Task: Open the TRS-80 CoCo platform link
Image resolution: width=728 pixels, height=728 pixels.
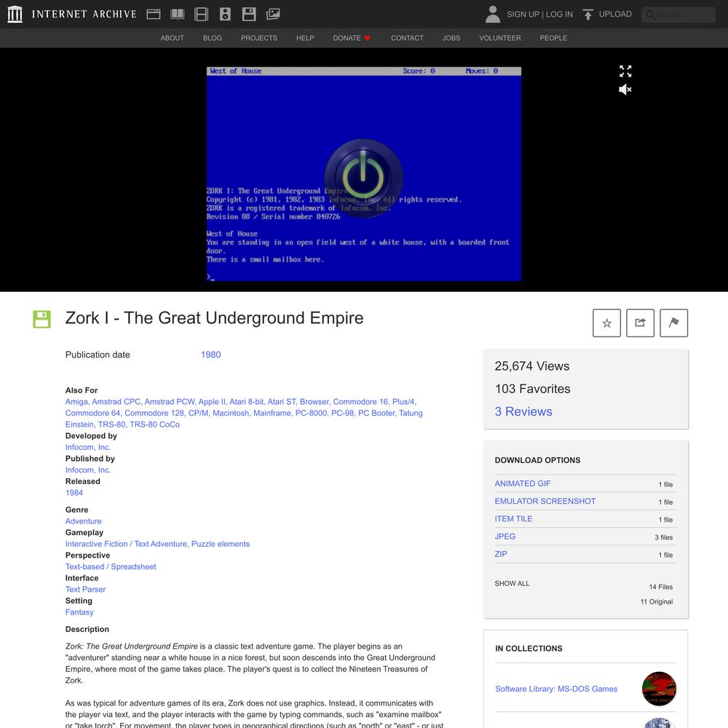Action: [x=154, y=424]
